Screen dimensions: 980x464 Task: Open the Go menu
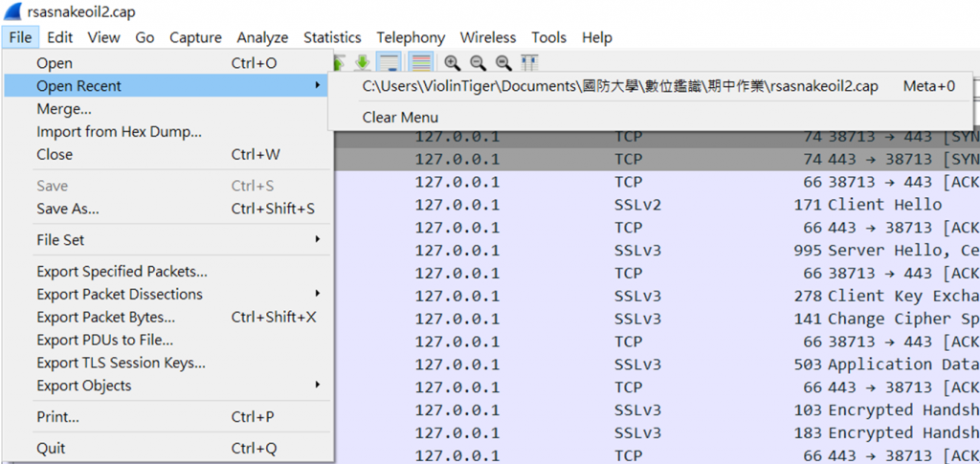pos(145,37)
